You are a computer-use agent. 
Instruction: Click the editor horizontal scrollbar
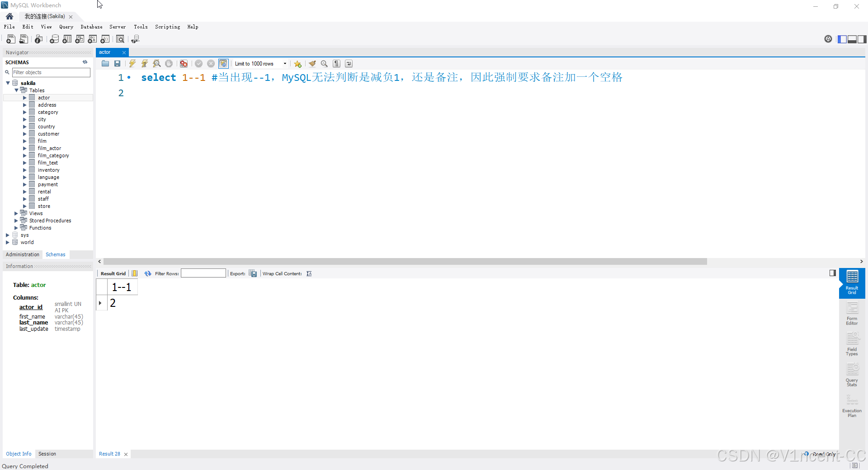[405, 262]
